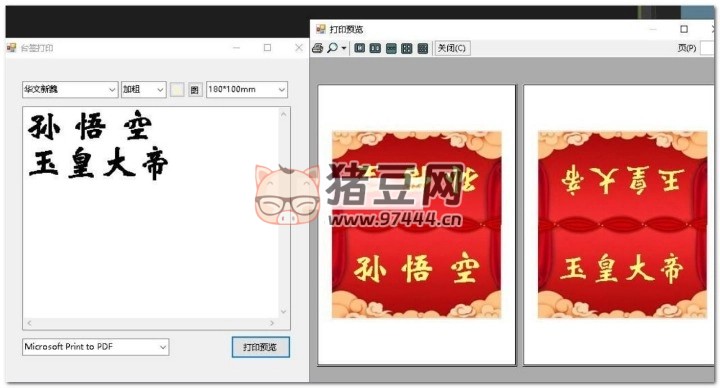Click inside the names text area
The image size is (720, 388).
[x=151, y=213]
